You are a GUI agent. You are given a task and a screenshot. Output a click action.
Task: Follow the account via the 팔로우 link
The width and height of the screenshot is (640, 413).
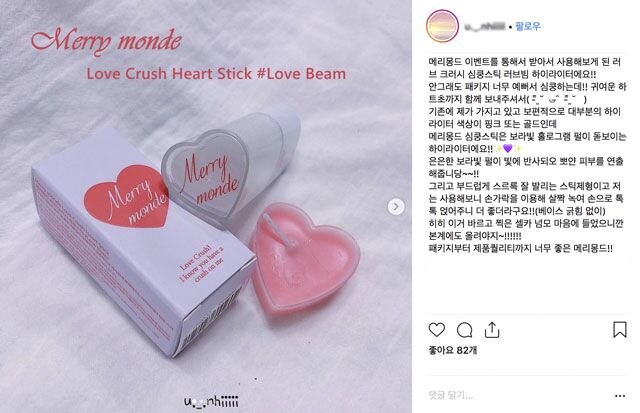point(528,27)
